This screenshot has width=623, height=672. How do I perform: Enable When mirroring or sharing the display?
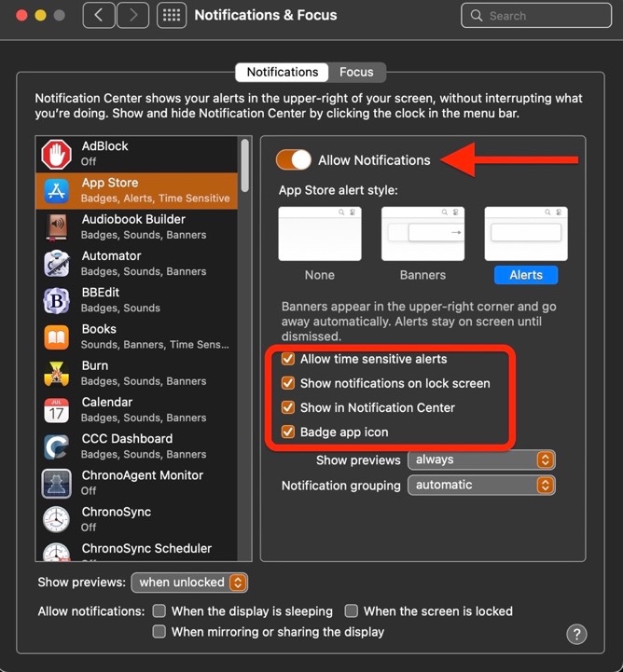[159, 631]
